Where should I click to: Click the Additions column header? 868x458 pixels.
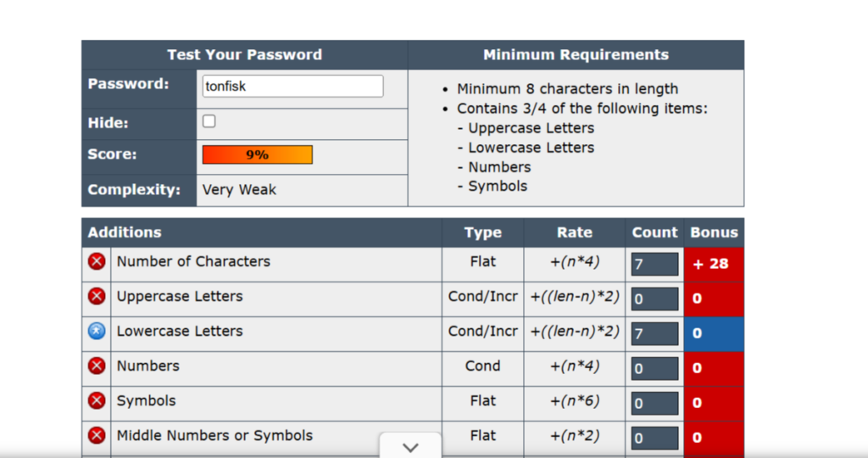[125, 232]
